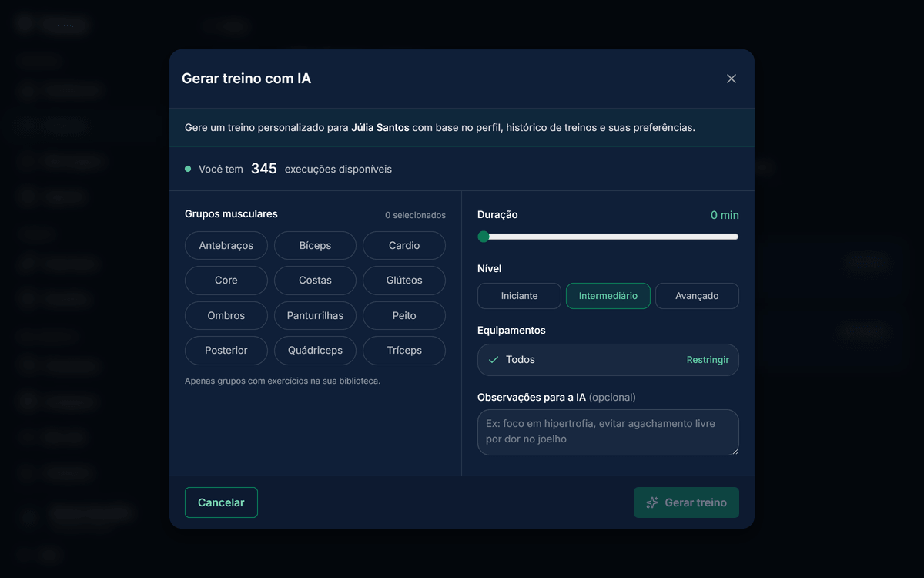The height and width of the screenshot is (578, 924).
Task: Choose the Iniciante level
Action: coord(520,296)
